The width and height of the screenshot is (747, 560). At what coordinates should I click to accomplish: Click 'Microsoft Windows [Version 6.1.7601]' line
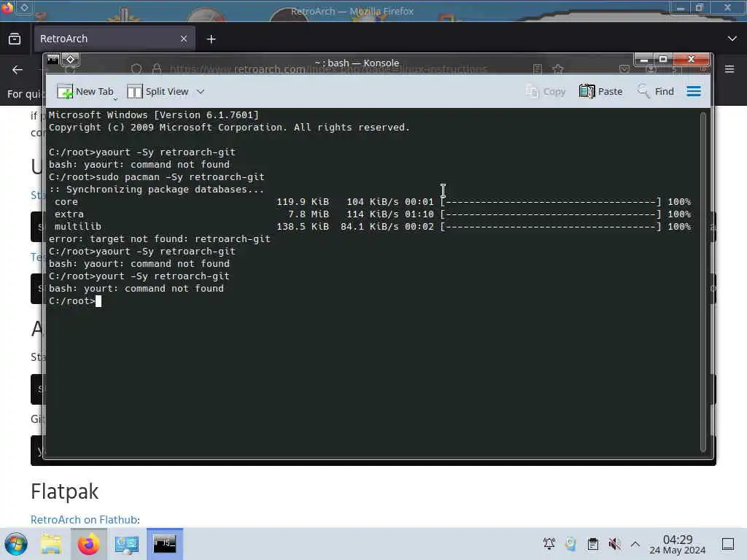[153, 115]
